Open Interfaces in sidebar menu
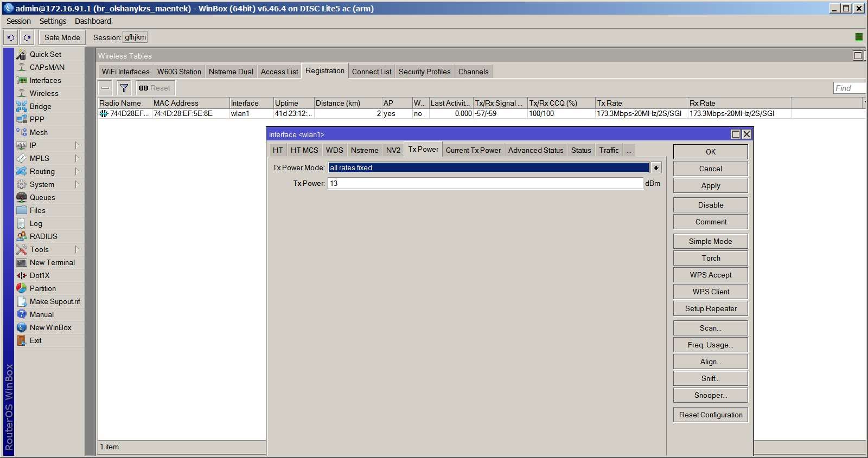Screen dimensions: 868x458 pyautogui.click(x=46, y=80)
